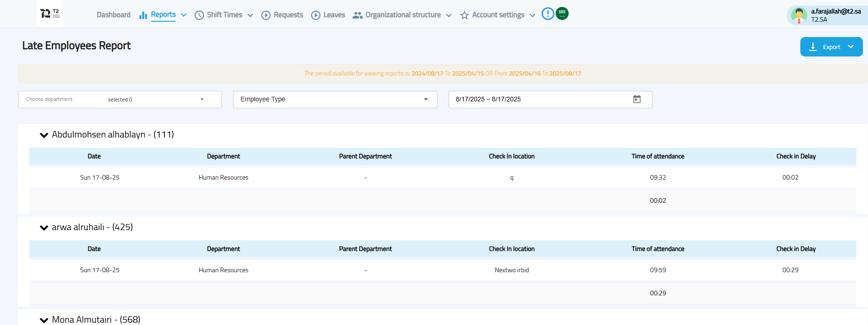Click the T2 logo
868x325 pixels.
coord(50,13)
